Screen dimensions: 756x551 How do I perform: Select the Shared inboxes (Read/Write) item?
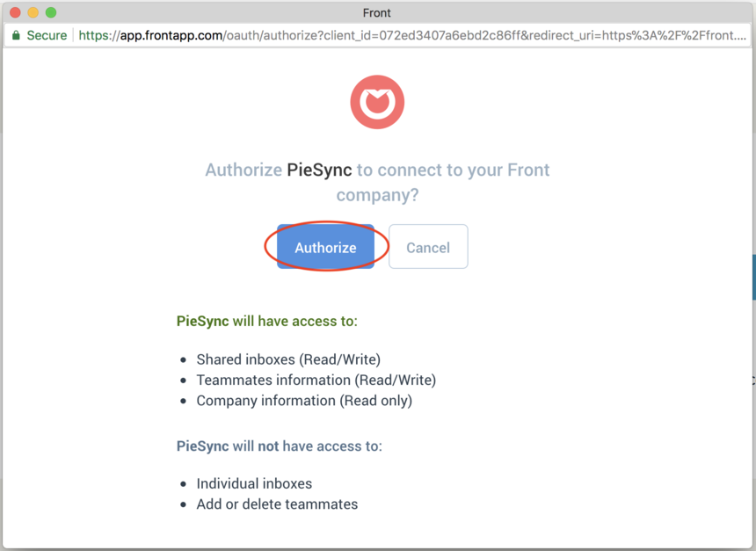288,359
